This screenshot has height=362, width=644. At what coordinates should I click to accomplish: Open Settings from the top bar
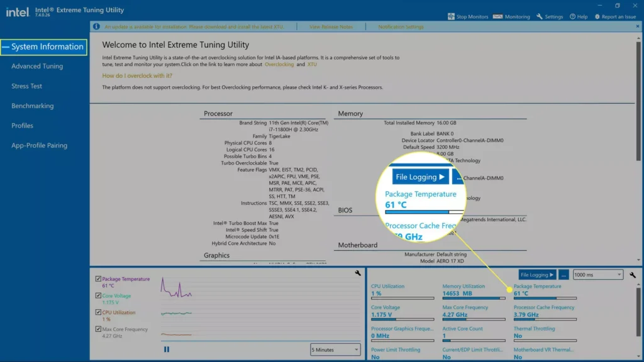550,16
